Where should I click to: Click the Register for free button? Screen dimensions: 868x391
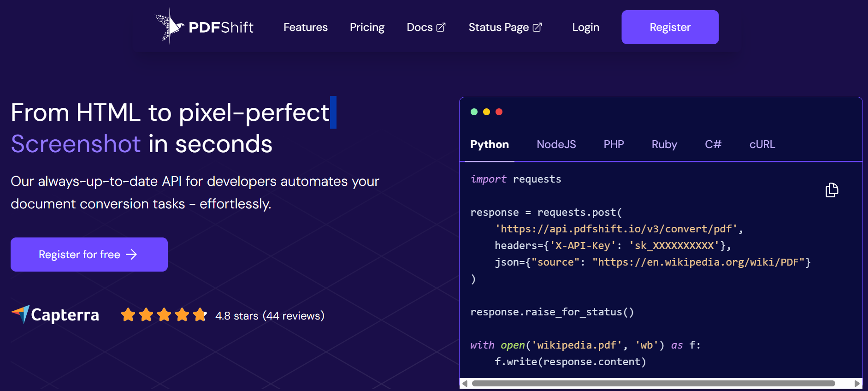click(x=89, y=255)
